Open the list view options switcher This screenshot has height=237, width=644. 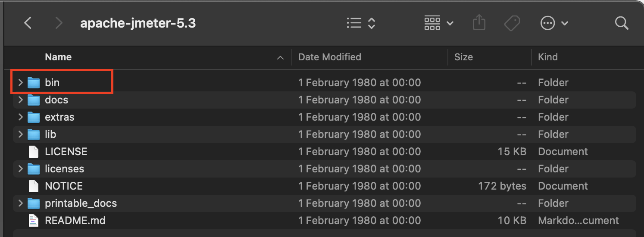(361, 23)
